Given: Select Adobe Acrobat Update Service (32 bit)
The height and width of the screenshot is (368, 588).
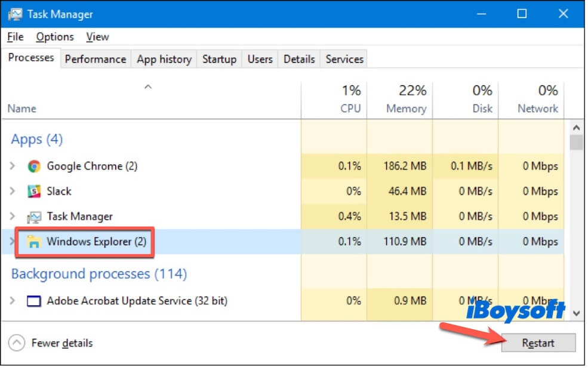Looking at the screenshot, I should pos(137,301).
